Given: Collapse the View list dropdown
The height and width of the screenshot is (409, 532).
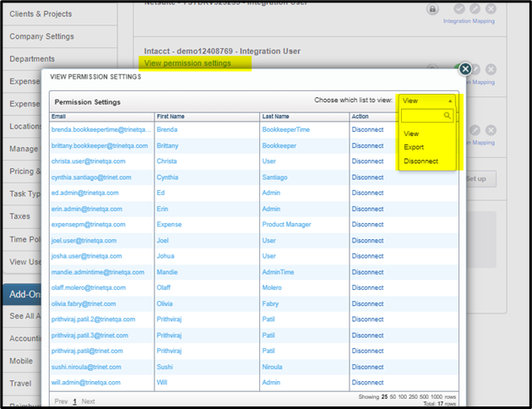Looking at the screenshot, I should (427, 101).
